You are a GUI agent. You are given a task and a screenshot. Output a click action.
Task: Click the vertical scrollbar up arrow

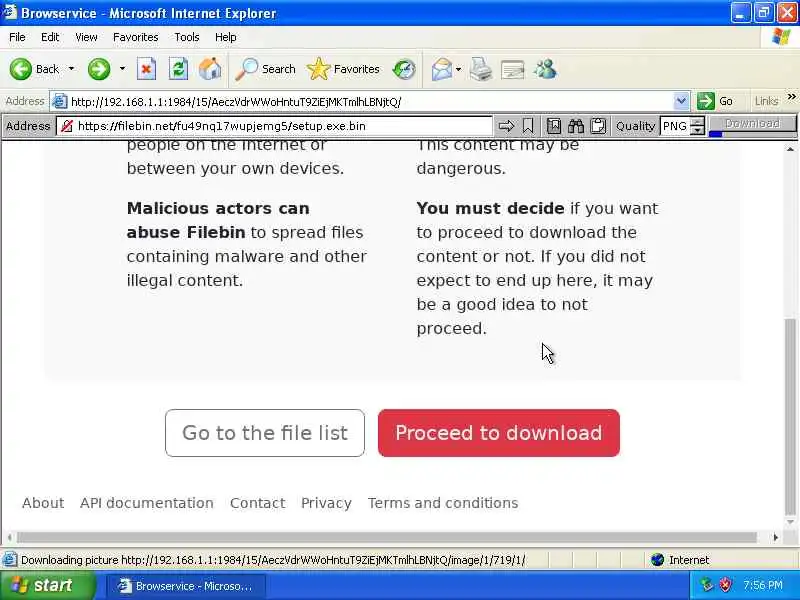point(790,149)
